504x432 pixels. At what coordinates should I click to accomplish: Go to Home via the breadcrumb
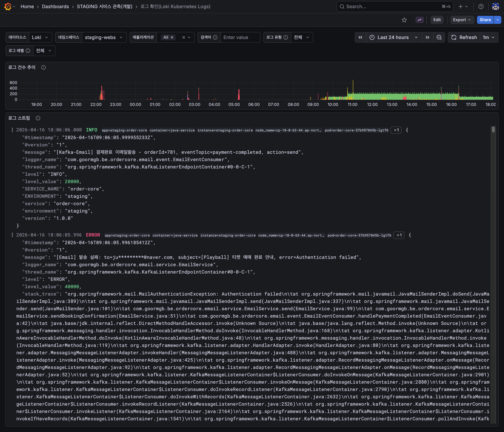[x=27, y=7]
